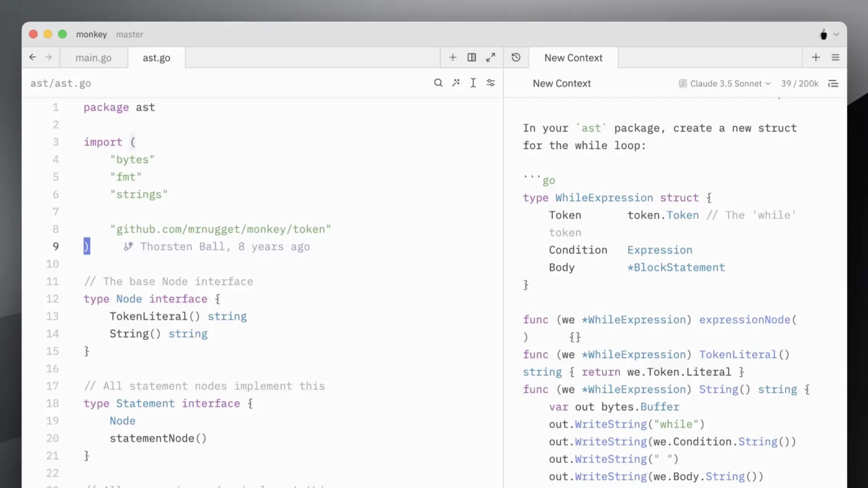Create new context with plus icon

816,58
